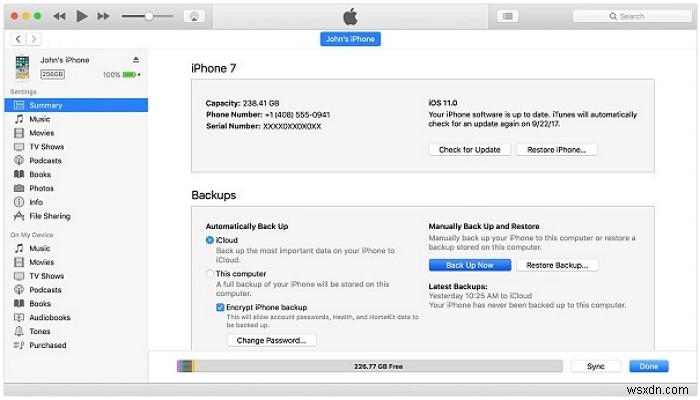Open the list view icon near search
The image size is (700, 400).
click(x=508, y=16)
